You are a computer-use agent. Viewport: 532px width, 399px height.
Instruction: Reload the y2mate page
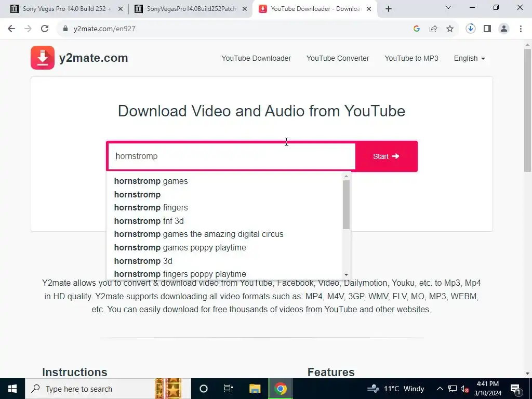point(45,29)
